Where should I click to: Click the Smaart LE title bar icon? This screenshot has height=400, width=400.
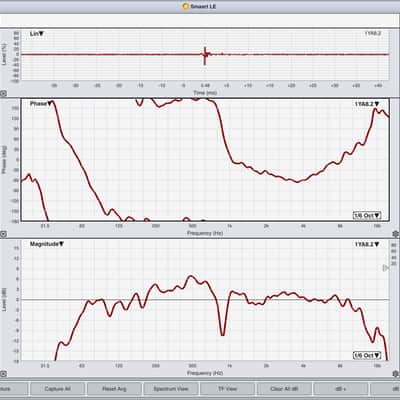(186, 6)
